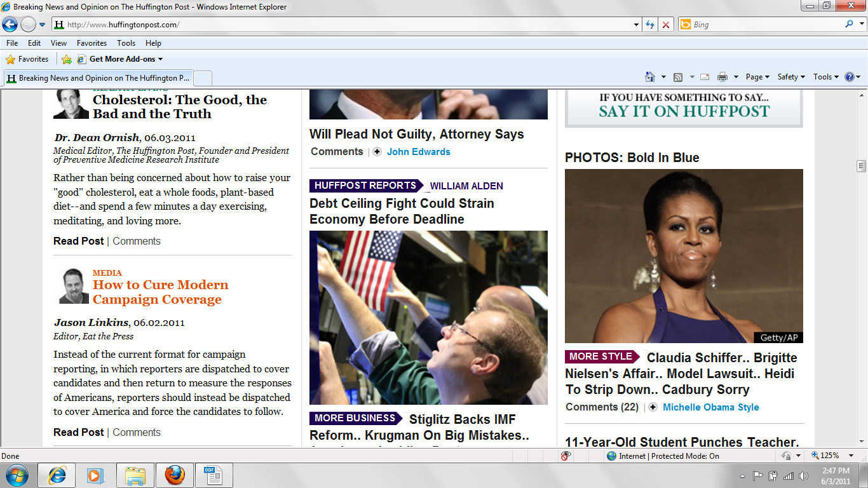
Task: Open Windows Explorer folder taskbar icon
Action: (x=135, y=475)
